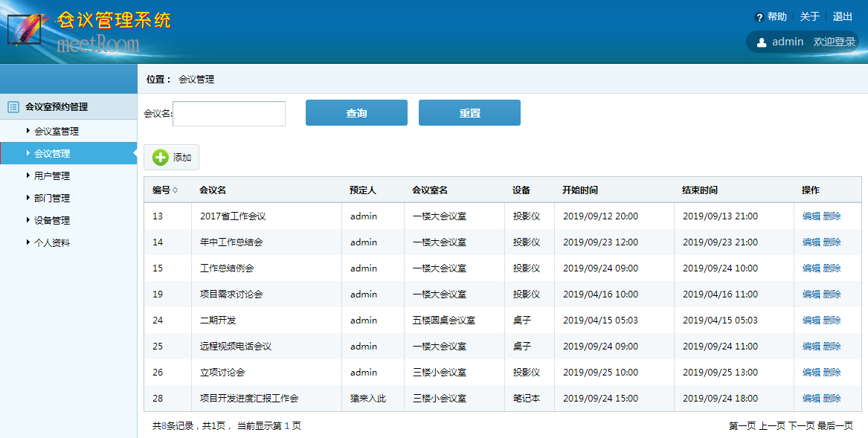Click 会议室名 column header
The width and height of the screenshot is (868, 438).
(430, 190)
